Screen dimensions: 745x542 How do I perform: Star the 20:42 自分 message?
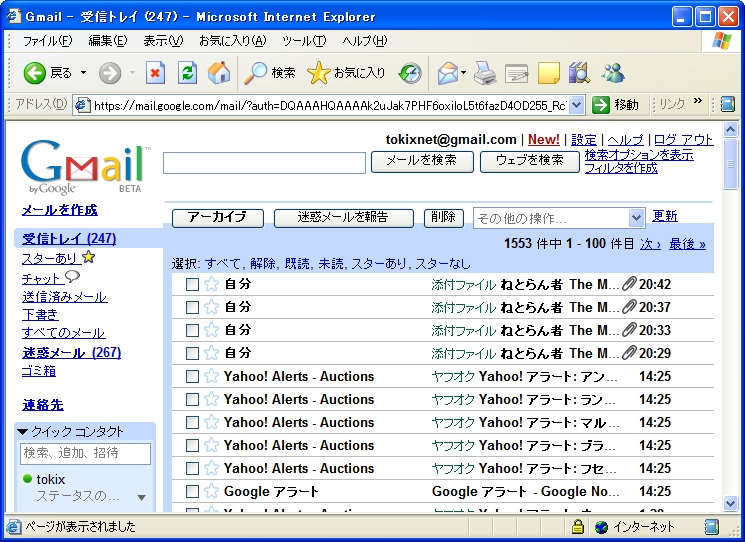coord(211,284)
